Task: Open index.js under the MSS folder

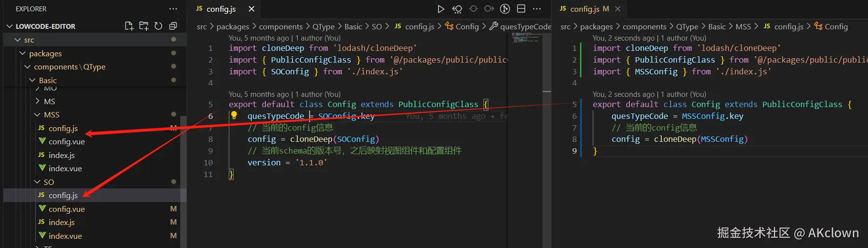Action: [62, 155]
